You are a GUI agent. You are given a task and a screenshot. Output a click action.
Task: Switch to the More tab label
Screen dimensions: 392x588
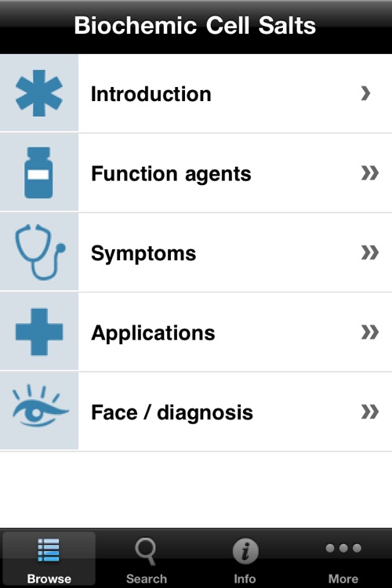tap(343, 579)
